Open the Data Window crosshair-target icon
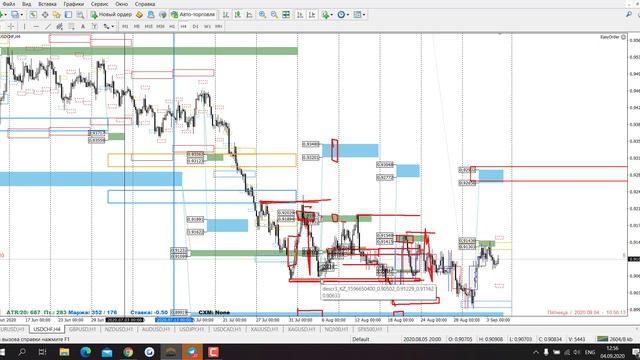640x360 pixels. click(x=45, y=15)
